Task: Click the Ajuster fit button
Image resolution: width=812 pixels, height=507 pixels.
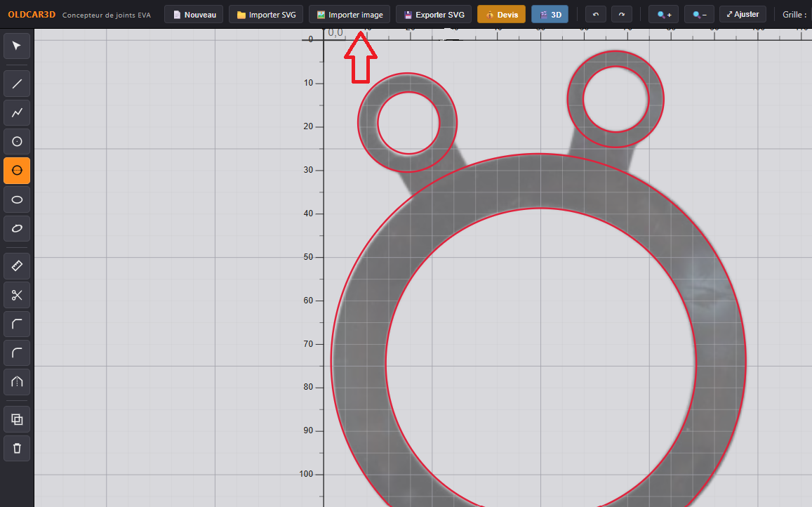Action: (x=743, y=15)
